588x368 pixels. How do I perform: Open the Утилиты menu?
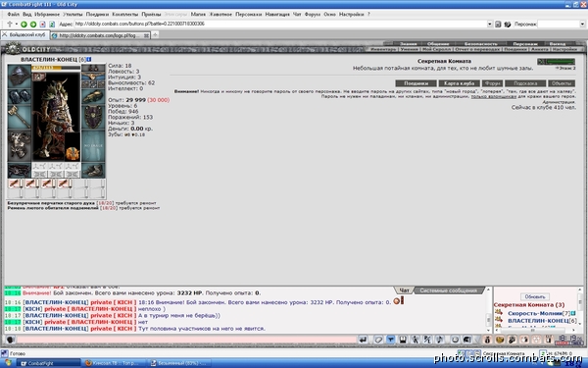(73, 14)
